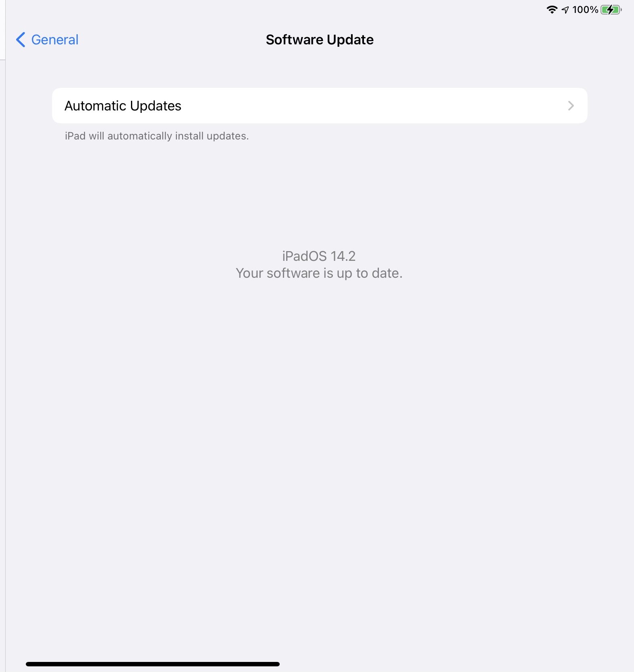Screen dimensions: 634x672
Task: Tap the small battery terminal nub
Action: pyautogui.click(x=621, y=10)
